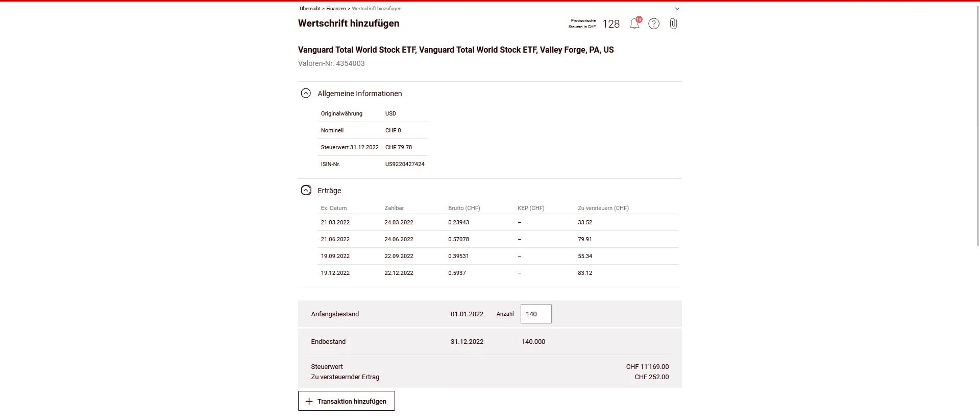This screenshot has height=419, width=980.
Task: Click the Steuerwert total CHF 11'169.00
Action: click(x=647, y=367)
